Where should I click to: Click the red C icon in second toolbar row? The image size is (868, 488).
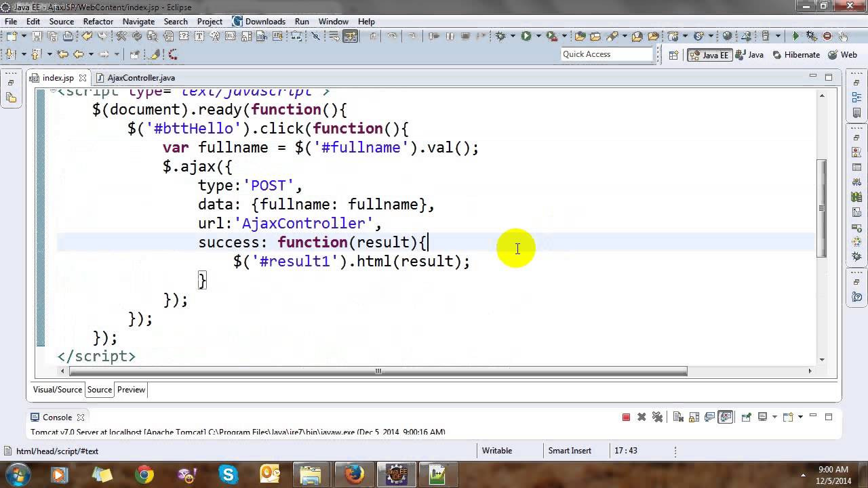click(173, 54)
